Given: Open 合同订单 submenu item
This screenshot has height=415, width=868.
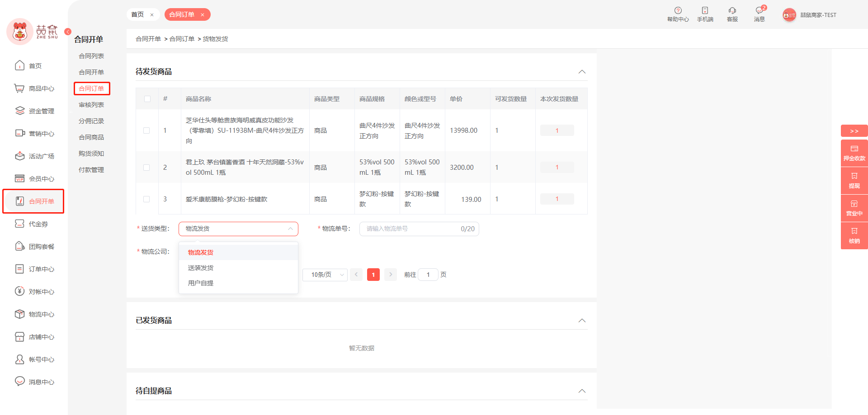Looking at the screenshot, I should point(91,89).
